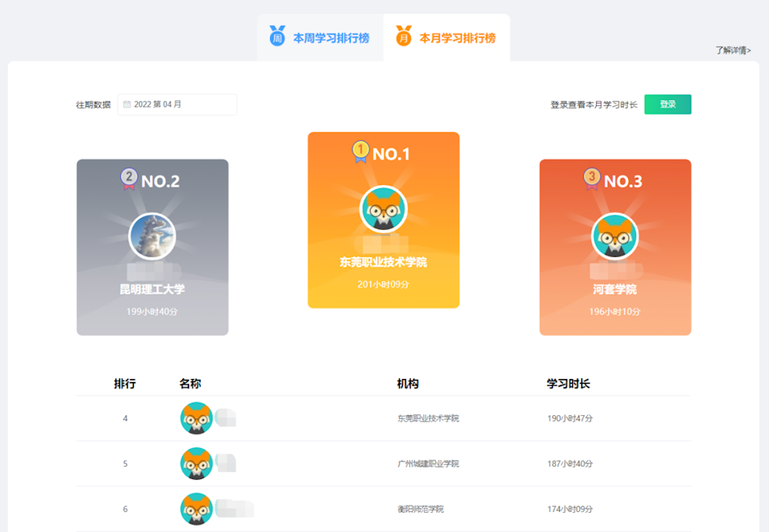
Task: Click 昆明理工大学 on the NO.2 card
Action: click(x=152, y=290)
